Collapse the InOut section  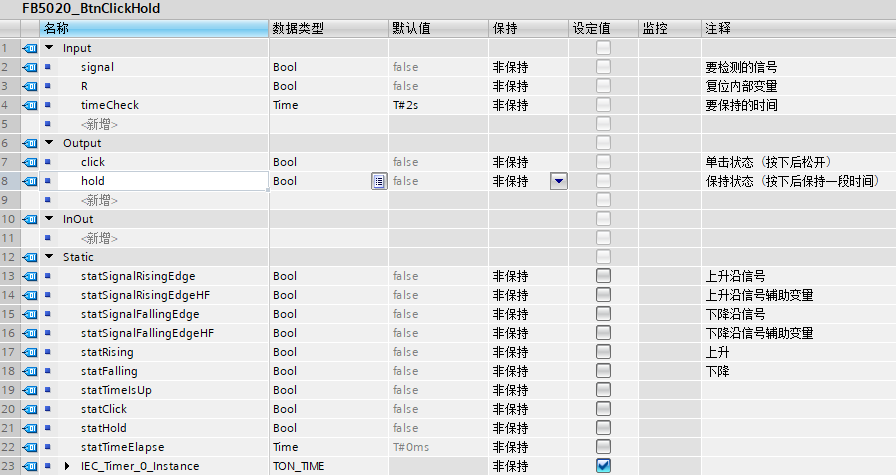(49, 219)
